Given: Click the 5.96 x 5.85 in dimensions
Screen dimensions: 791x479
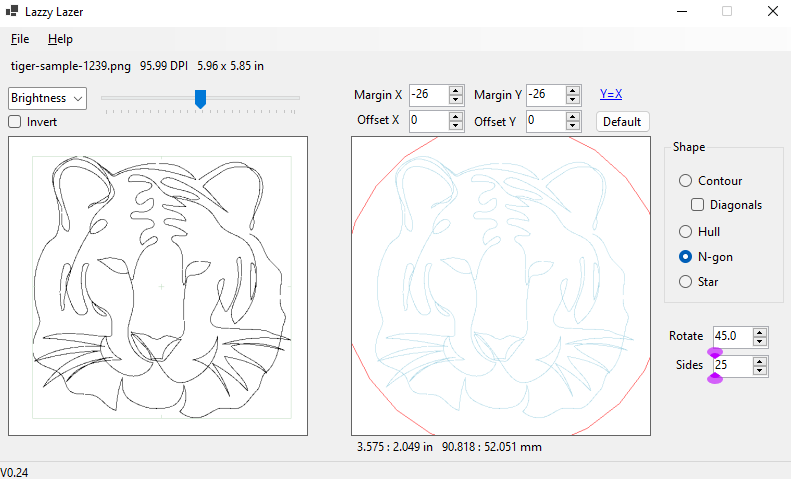Looking at the screenshot, I should coord(231,66).
